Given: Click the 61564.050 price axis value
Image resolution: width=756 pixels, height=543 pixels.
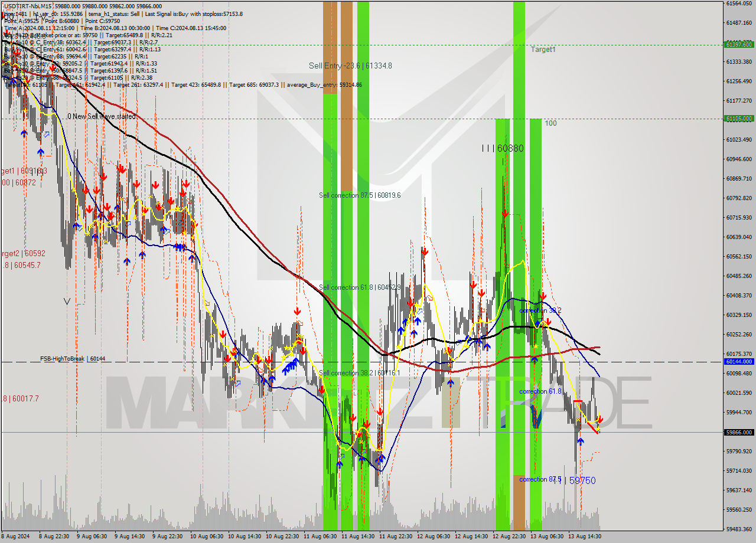Looking at the screenshot, I should point(739,4).
